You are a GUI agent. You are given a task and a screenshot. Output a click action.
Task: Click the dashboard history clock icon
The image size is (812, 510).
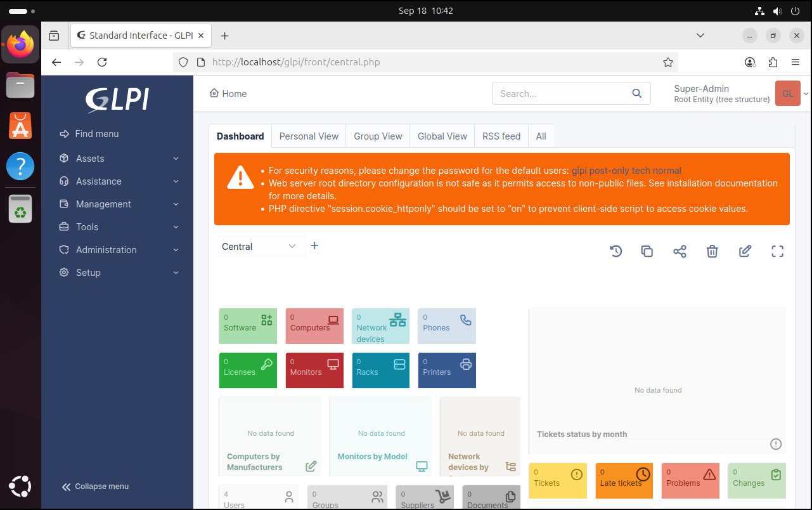click(615, 251)
